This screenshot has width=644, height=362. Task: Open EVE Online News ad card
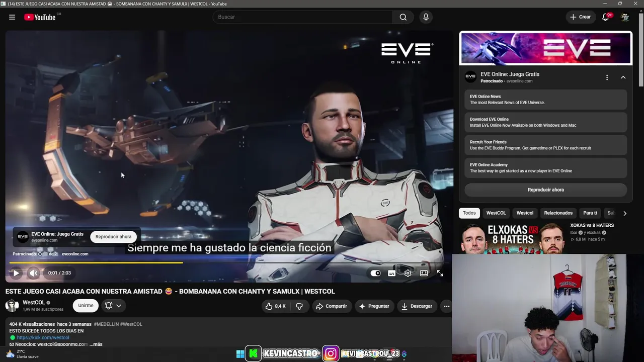coord(546,100)
